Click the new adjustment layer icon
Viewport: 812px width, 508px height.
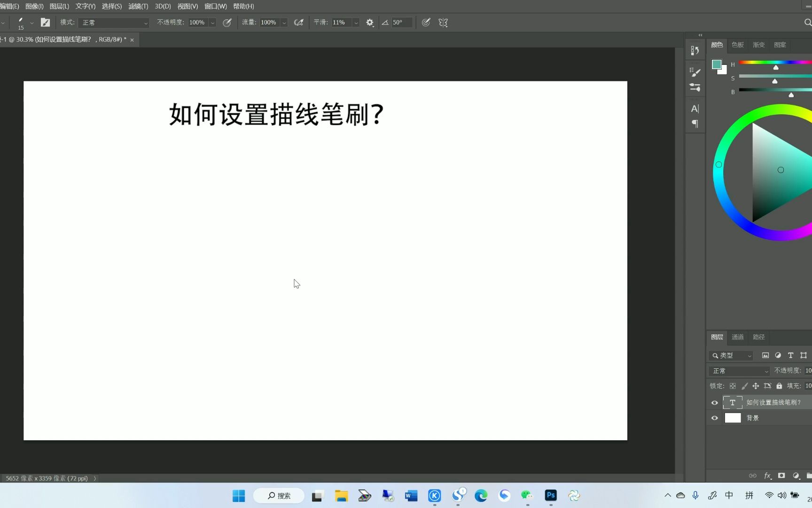click(796, 476)
